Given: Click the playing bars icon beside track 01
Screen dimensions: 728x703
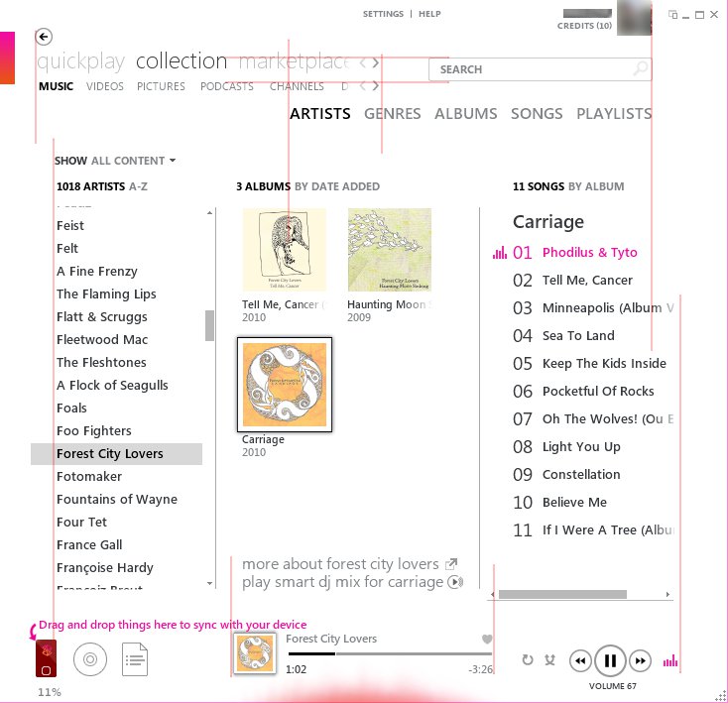Looking at the screenshot, I should click(500, 253).
